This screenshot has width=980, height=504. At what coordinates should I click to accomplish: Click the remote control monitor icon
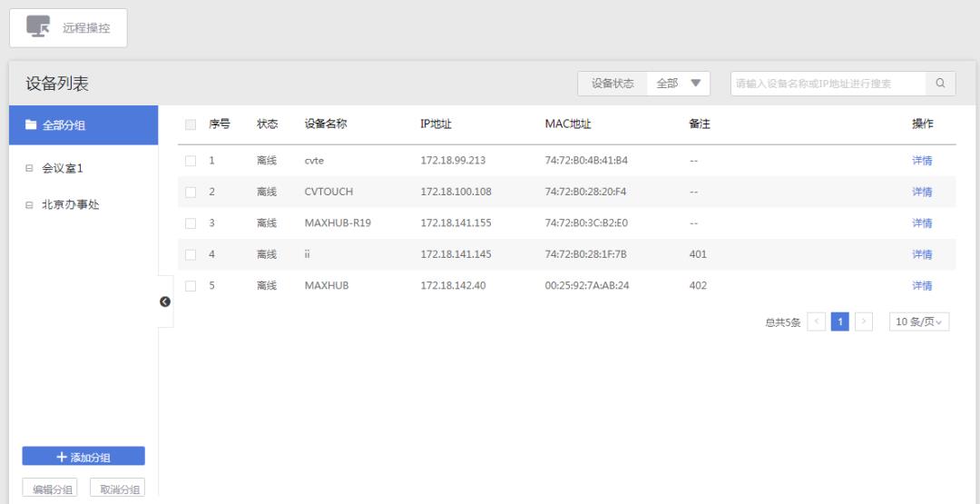click(38, 27)
